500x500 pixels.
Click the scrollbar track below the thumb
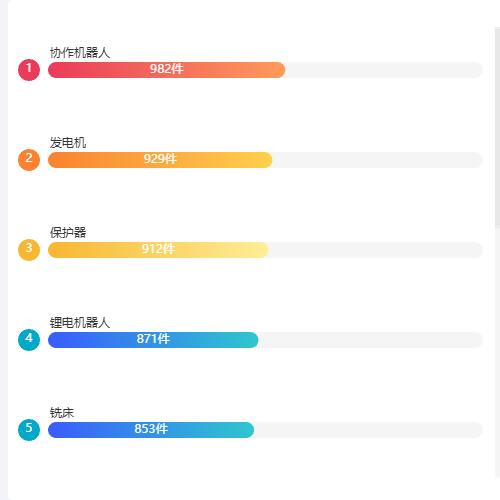(498, 352)
